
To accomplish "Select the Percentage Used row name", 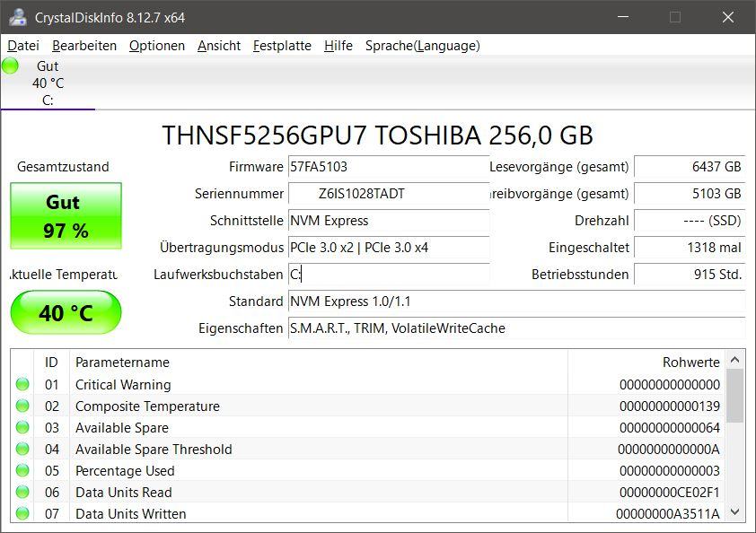I will [x=125, y=471].
